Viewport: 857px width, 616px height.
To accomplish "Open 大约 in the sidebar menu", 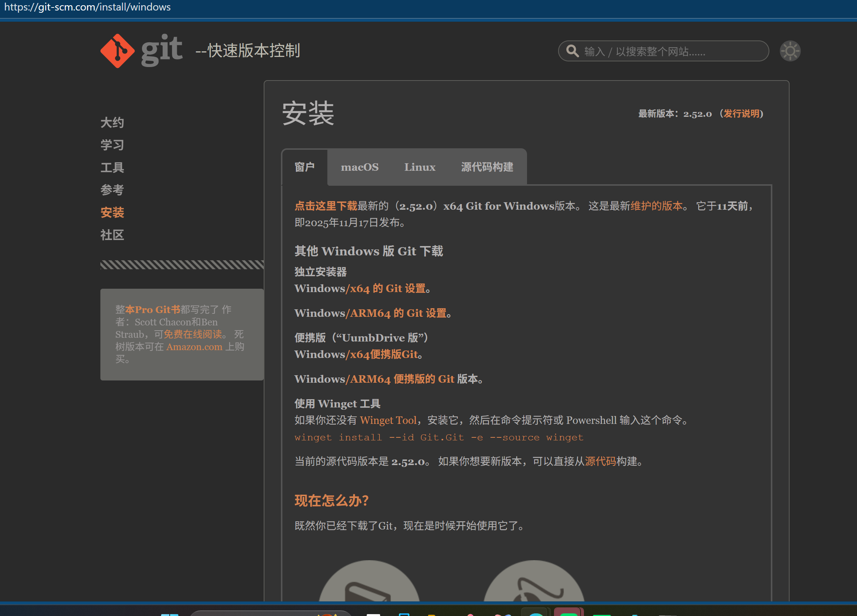I will tap(112, 123).
